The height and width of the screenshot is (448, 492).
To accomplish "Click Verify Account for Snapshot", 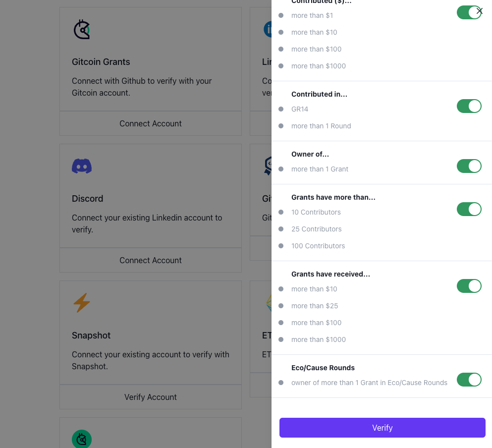I will coord(151,397).
